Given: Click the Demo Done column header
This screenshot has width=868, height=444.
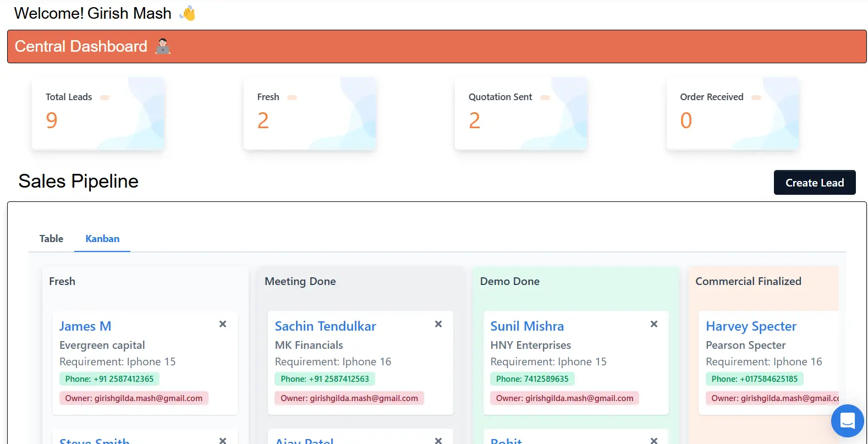Looking at the screenshot, I should coord(510,281).
